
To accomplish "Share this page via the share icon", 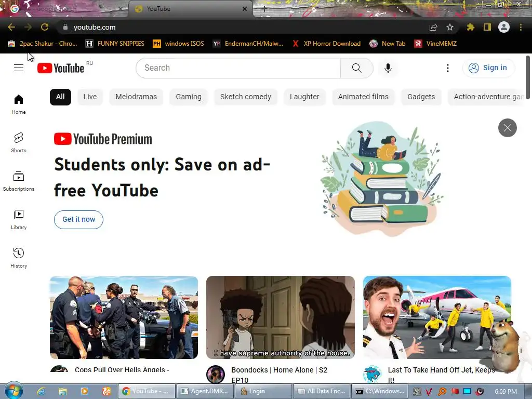I will 433,27.
